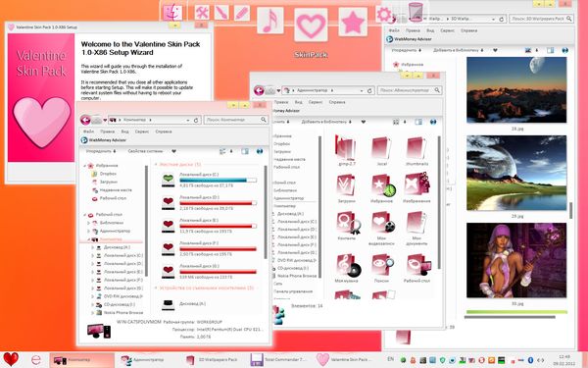The image size is (588, 368).
Task: Open the Загрузки folder icon in Администратор window
Action: coord(346,185)
